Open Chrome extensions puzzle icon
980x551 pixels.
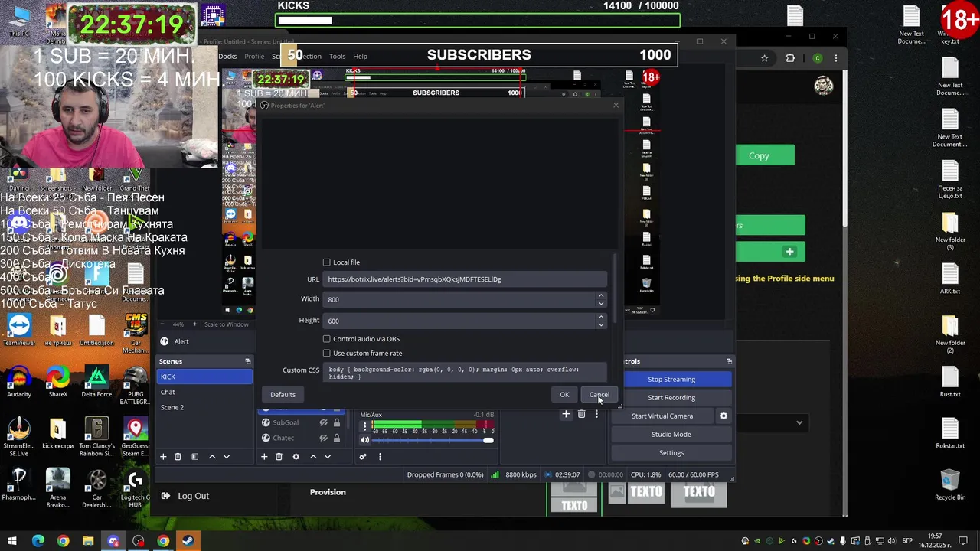coord(790,58)
